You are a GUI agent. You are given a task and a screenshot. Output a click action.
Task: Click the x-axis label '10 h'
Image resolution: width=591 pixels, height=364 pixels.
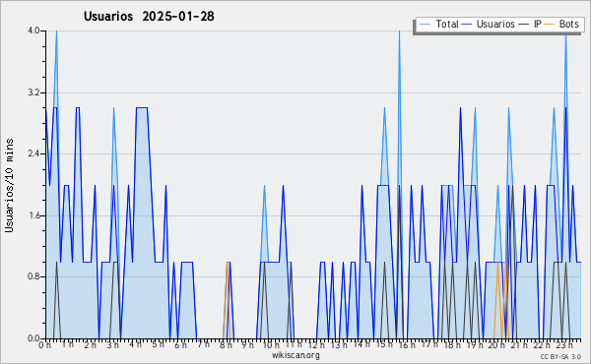(x=271, y=345)
